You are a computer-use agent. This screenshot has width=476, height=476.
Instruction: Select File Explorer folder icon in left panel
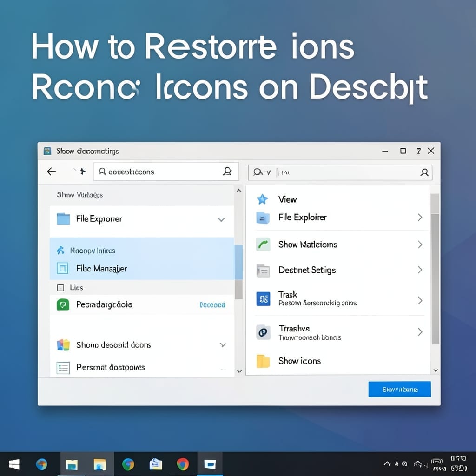[63, 219]
